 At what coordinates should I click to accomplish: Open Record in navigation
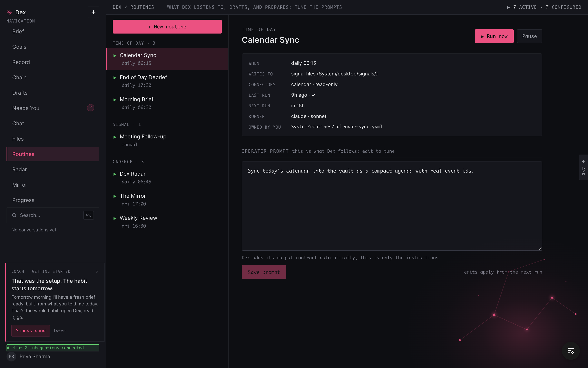click(x=53, y=62)
